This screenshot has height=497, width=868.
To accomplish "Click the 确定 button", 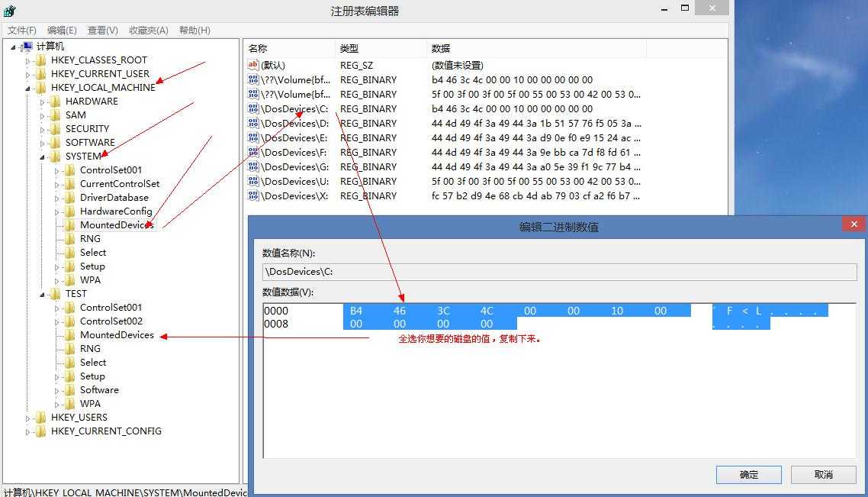I will point(748,474).
